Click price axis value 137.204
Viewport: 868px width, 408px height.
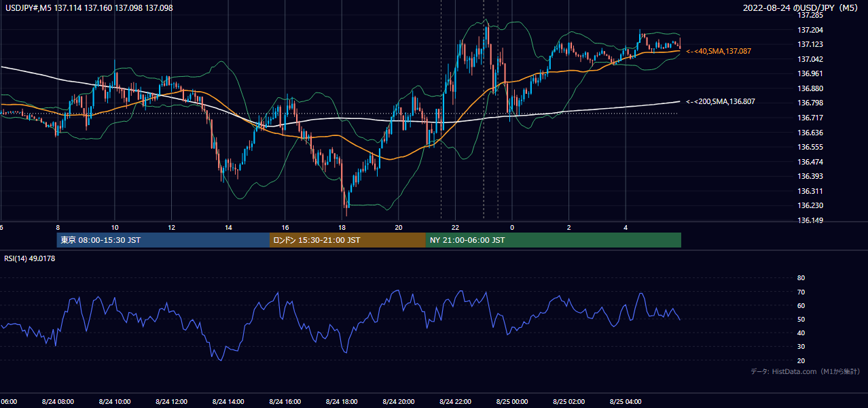[x=811, y=30]
